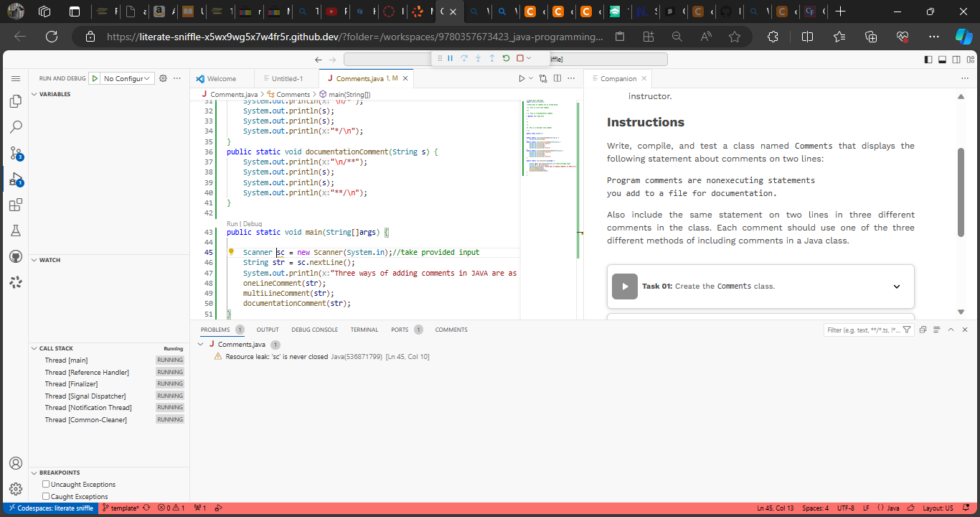Stop the debugger
Viewport: 980px width, 517px height.
tap(519, 58)
